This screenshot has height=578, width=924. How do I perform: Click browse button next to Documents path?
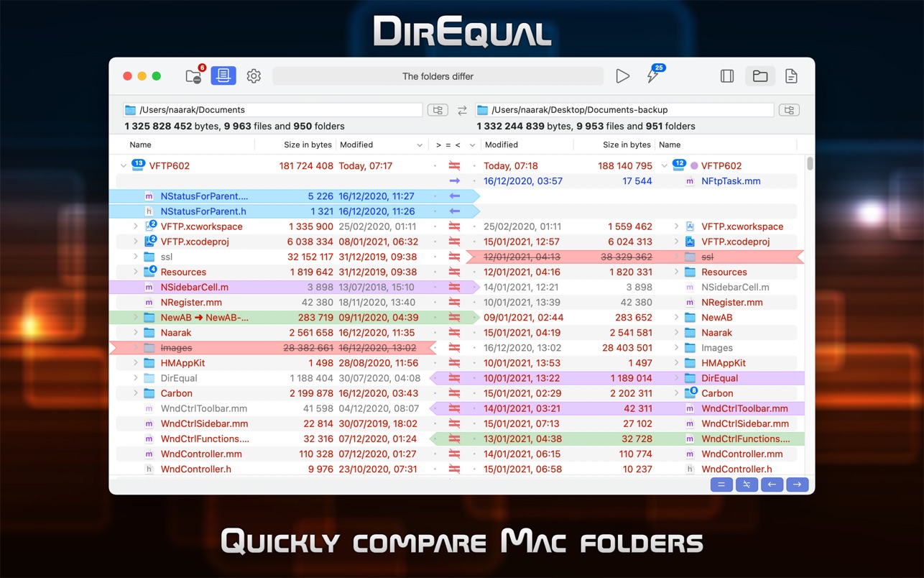pyautogui.click(x=437, y=110)
